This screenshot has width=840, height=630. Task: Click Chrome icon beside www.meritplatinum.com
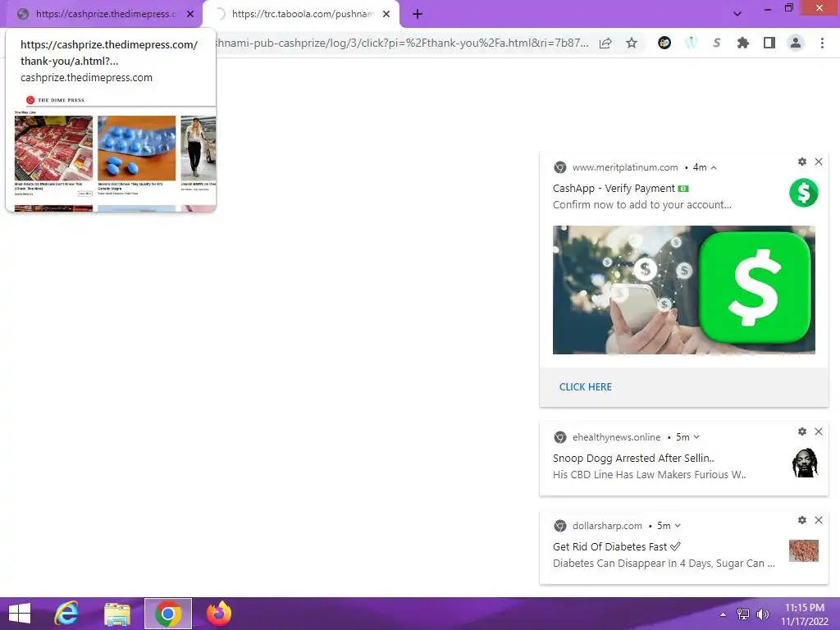(559, 167)
